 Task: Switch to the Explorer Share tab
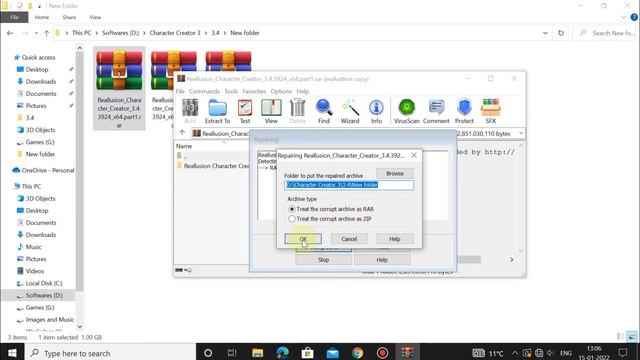pyautogui.click(x=69, y=17)
